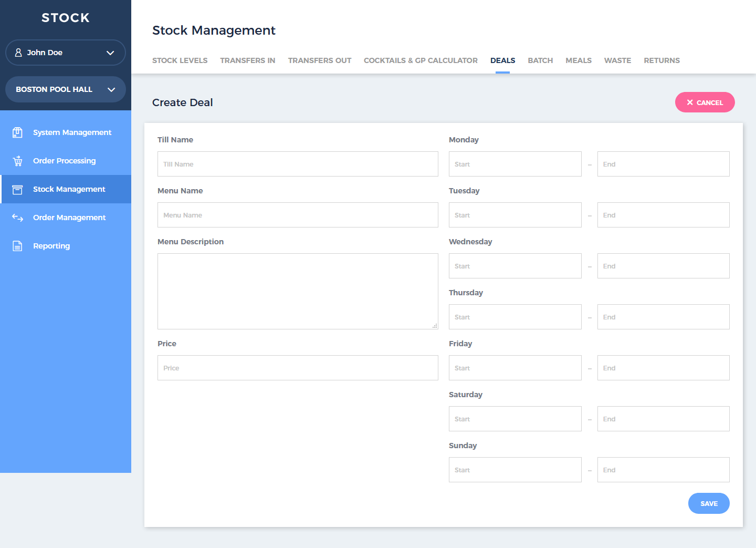Screen dimensions: 756x548
Task: Go to the Transfers Out tab
Action: pyautogui.click(x=319, y=60)
